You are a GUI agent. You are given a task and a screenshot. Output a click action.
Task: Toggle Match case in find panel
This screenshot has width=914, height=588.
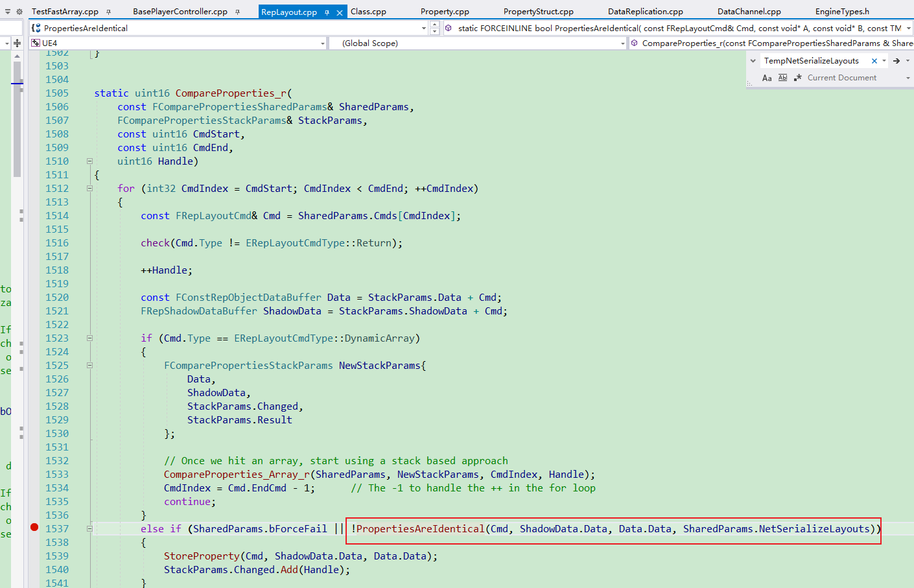pos(767,78)
